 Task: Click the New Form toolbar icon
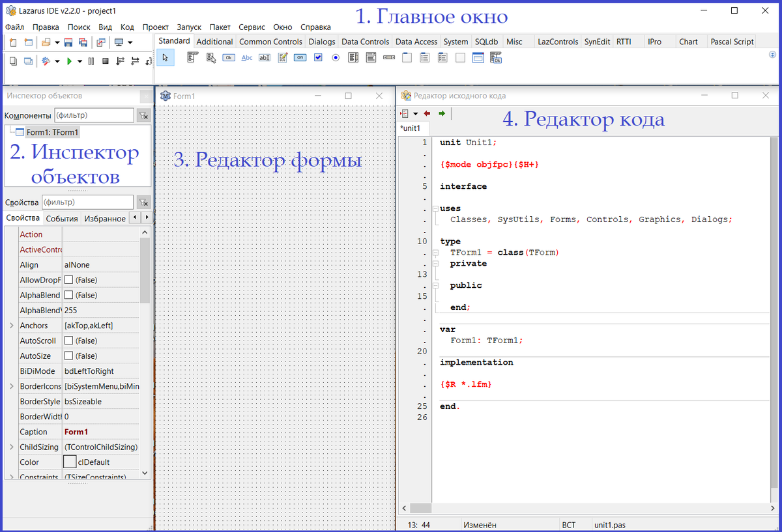(x=28, y=42)
